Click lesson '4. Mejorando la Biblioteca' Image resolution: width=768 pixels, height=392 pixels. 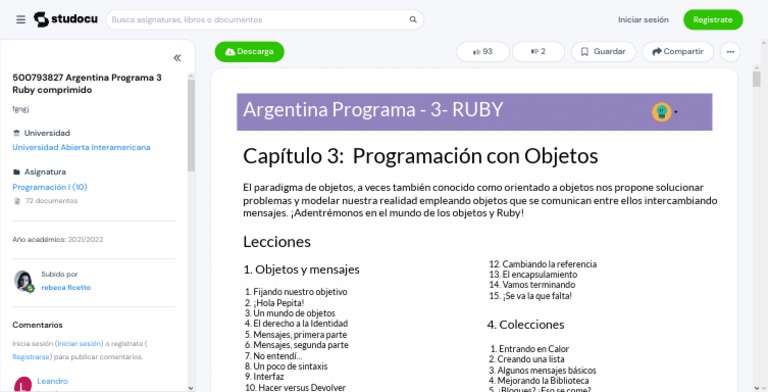[539, 381]
